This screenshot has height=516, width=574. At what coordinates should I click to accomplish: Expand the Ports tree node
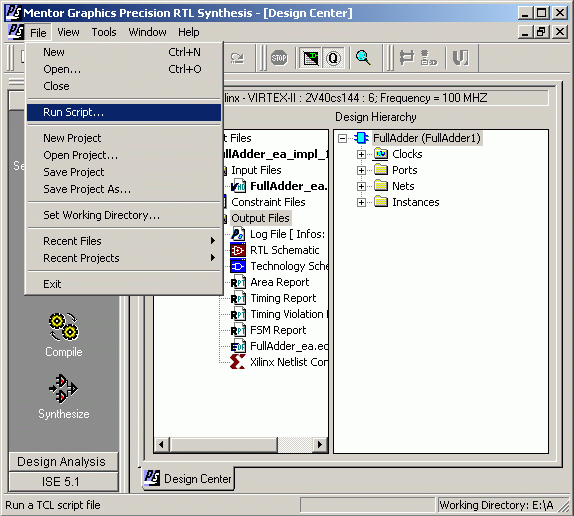[361, 171]
